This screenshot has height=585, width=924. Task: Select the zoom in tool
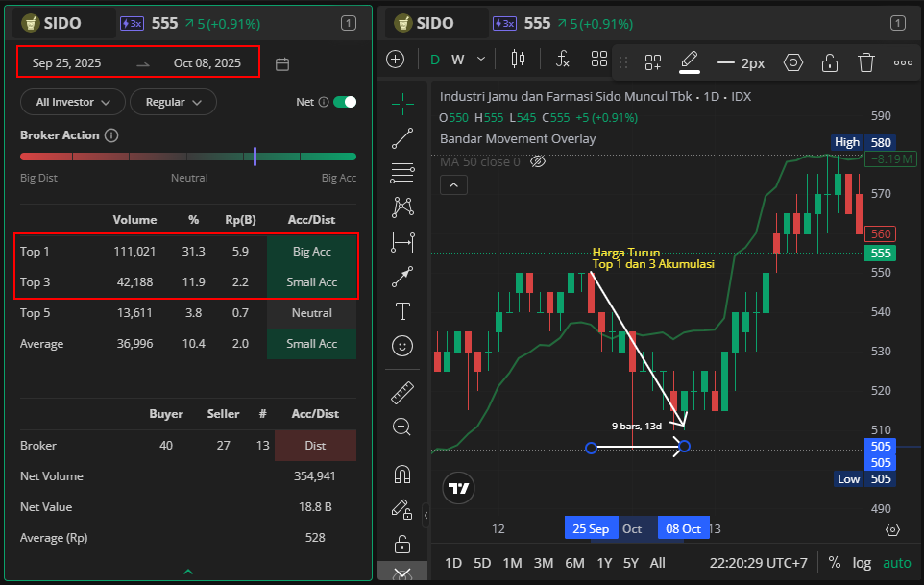tap(401, 427)
